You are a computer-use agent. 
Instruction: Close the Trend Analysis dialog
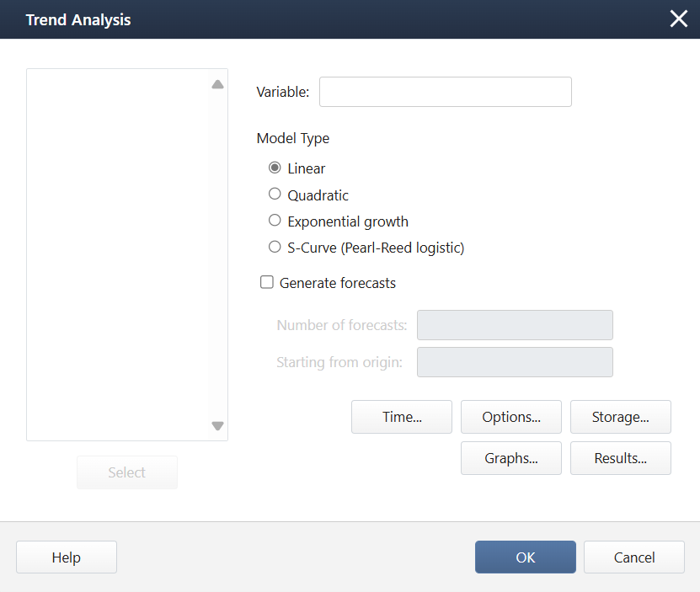pyautogui.click(x=678, y=19)
